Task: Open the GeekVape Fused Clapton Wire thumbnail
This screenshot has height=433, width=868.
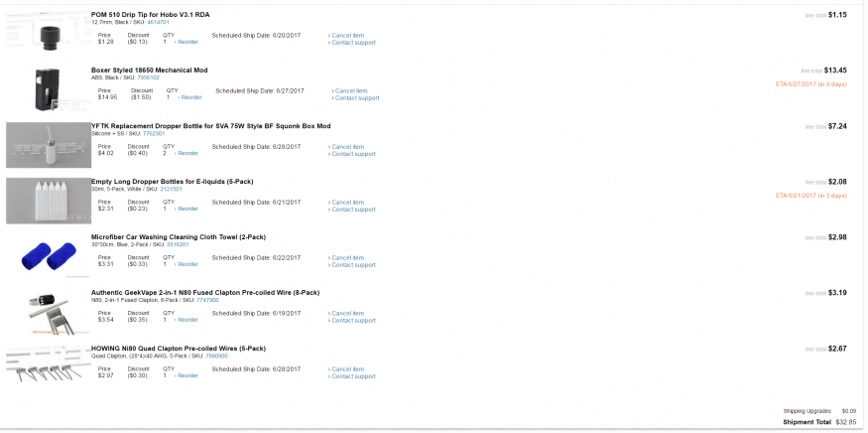Action: coord(48,310)
